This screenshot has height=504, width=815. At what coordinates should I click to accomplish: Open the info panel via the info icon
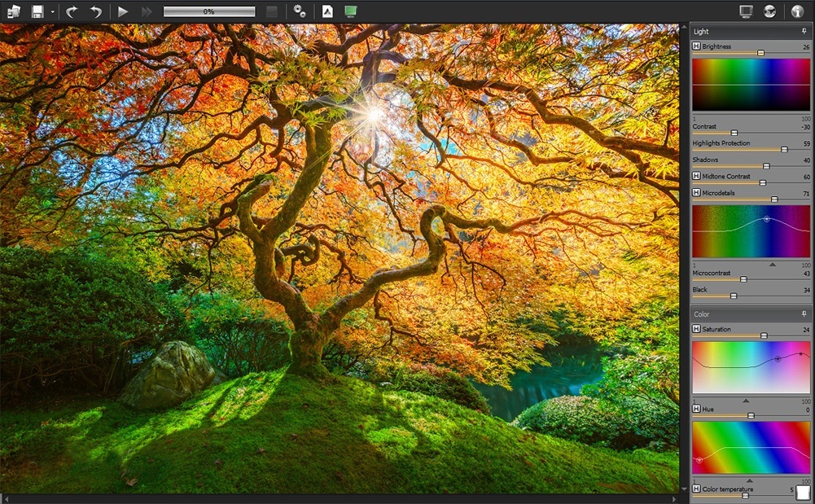click(798, 11)
